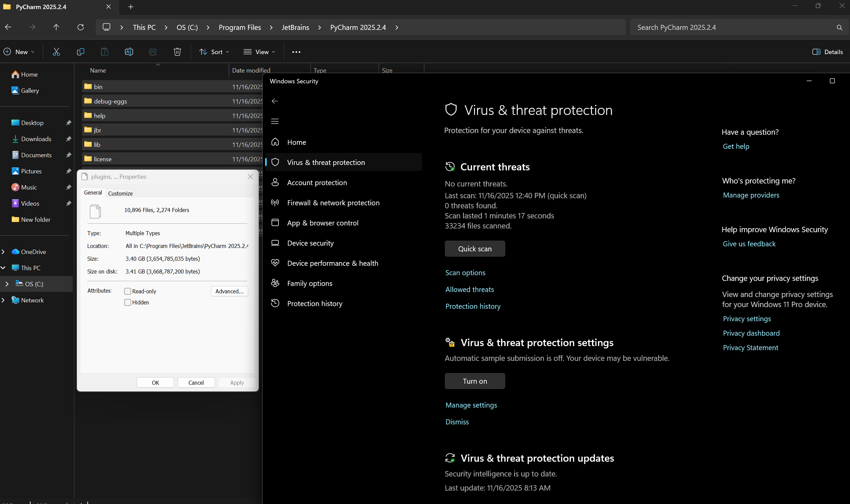This screenshot has width=850, height=504.
Task: Go back using Windows Security back arrow
Action: tap(275, 101)
